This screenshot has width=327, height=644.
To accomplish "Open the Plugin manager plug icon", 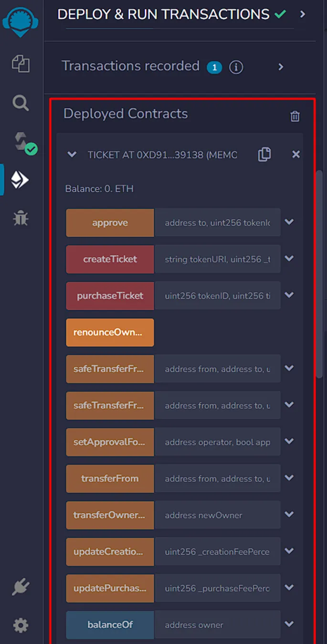I will (21, 587).
